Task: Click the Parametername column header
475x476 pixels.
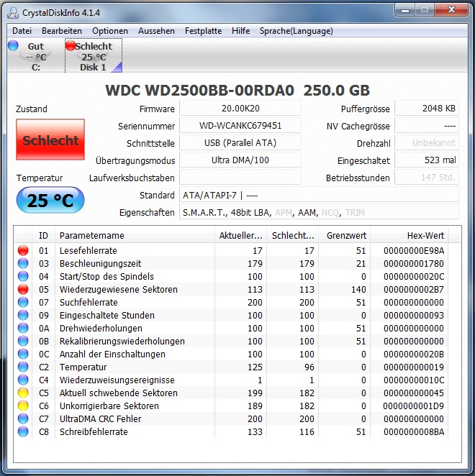Action: 135,236
